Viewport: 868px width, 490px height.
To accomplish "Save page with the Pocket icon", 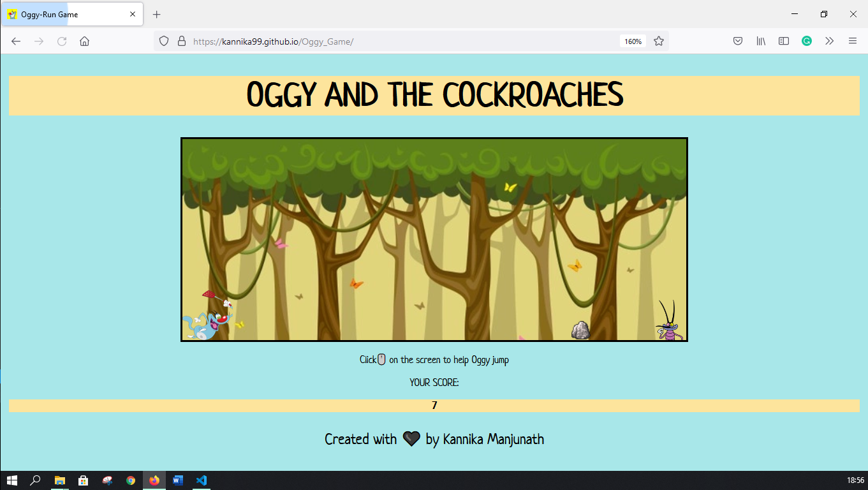I will (737, 40).
